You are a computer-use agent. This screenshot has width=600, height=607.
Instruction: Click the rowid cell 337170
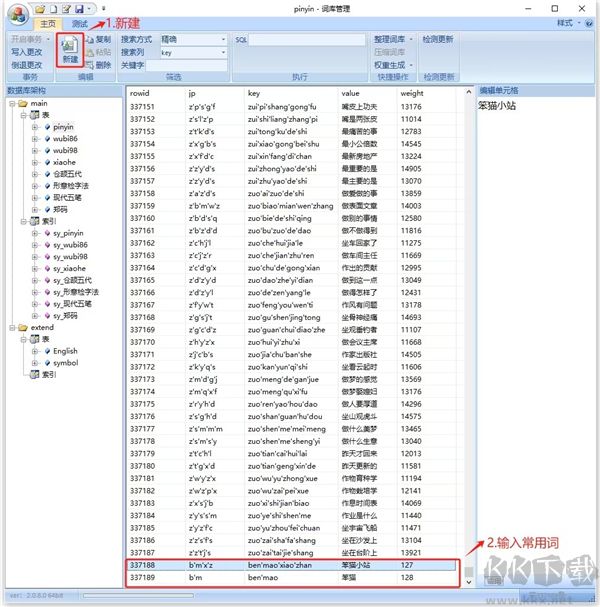[142, 342]
